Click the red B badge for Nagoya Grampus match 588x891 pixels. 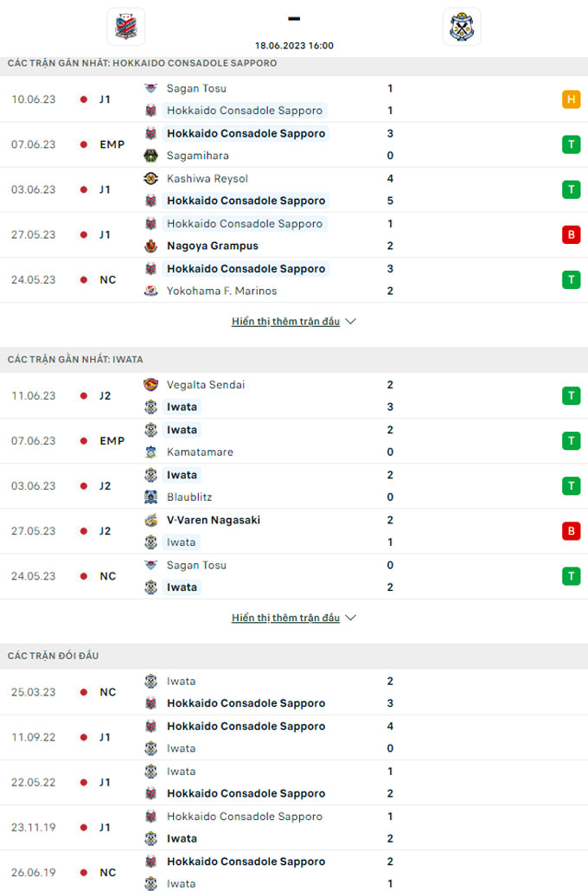click(x=571, y=234)
